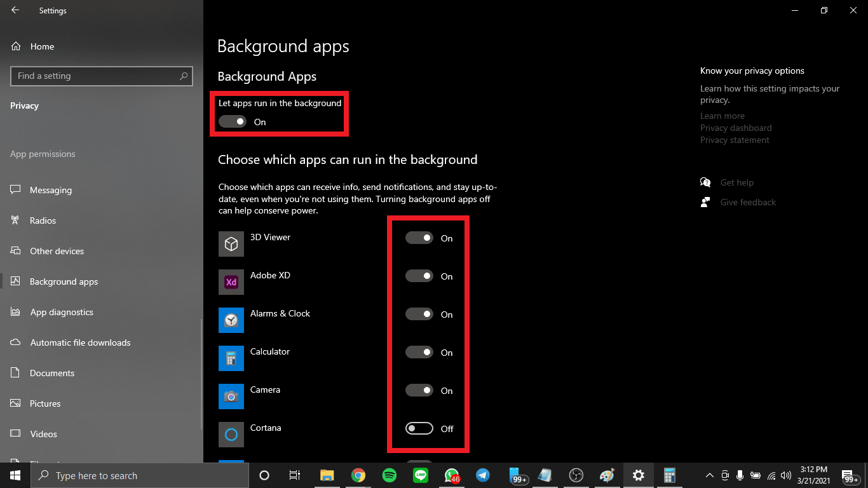Screen dimensions: 868x488
Task: Launch OBS Studio from the taskbar
Action: tap(576, 475)
